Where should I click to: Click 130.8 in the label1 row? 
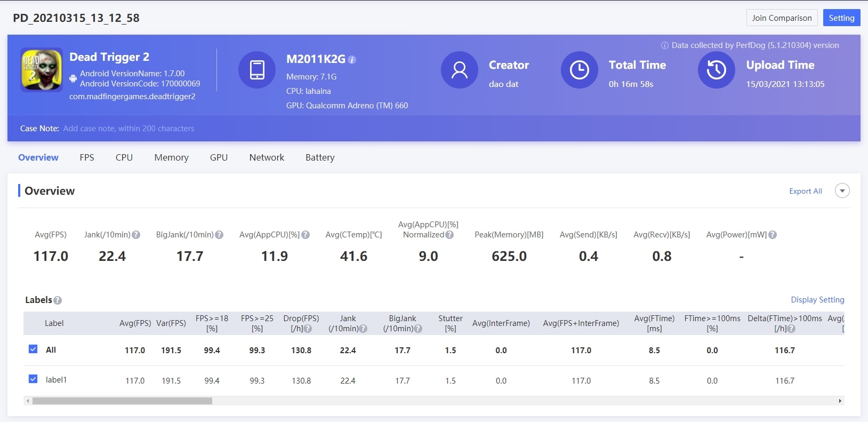tap(301, 381)
